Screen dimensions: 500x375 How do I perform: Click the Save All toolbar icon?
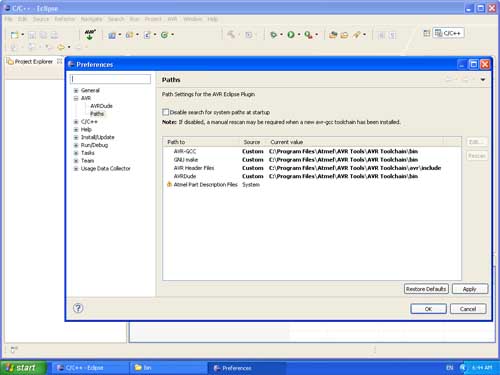point(43,35)
